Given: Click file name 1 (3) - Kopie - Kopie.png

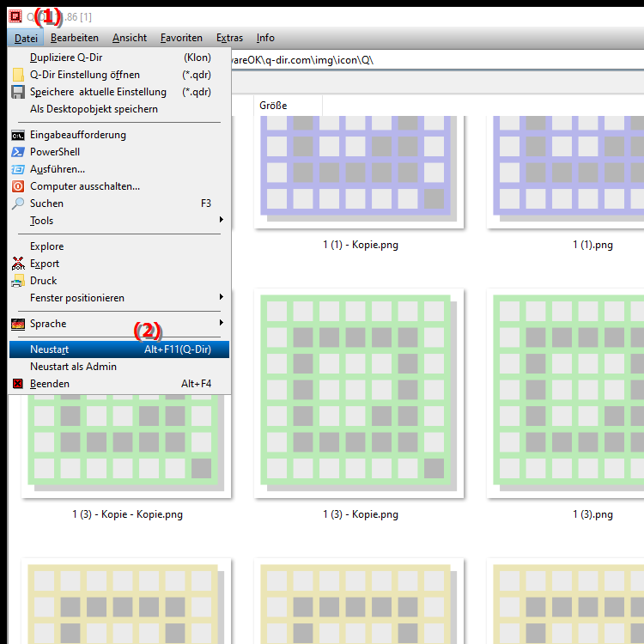Looking at the screenshot, I should coord(127,514).
